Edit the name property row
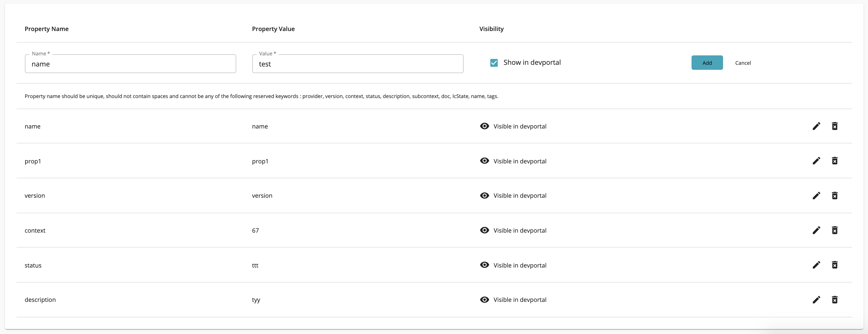 (x=817, y=126)
